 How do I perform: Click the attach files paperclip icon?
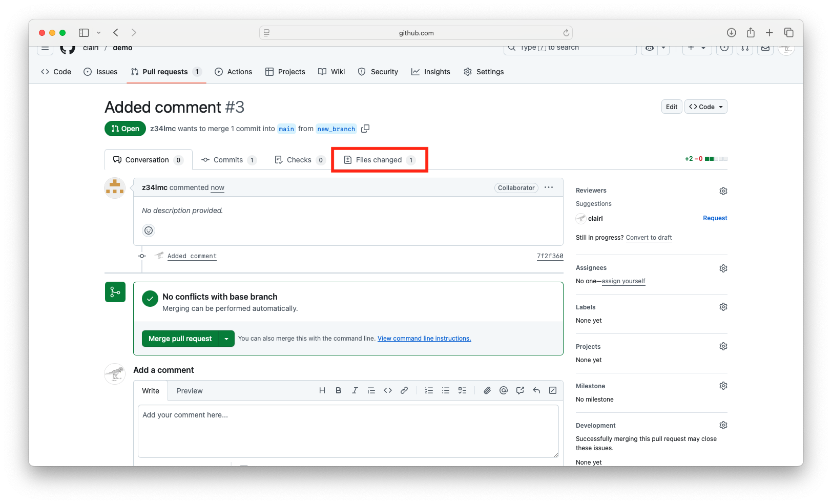tap(487, 390)
